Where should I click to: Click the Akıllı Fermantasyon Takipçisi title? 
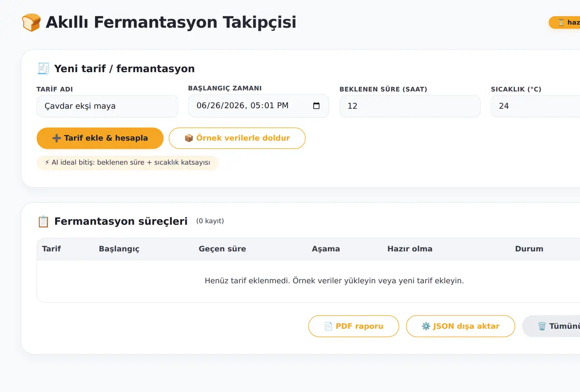pos(171,22)
